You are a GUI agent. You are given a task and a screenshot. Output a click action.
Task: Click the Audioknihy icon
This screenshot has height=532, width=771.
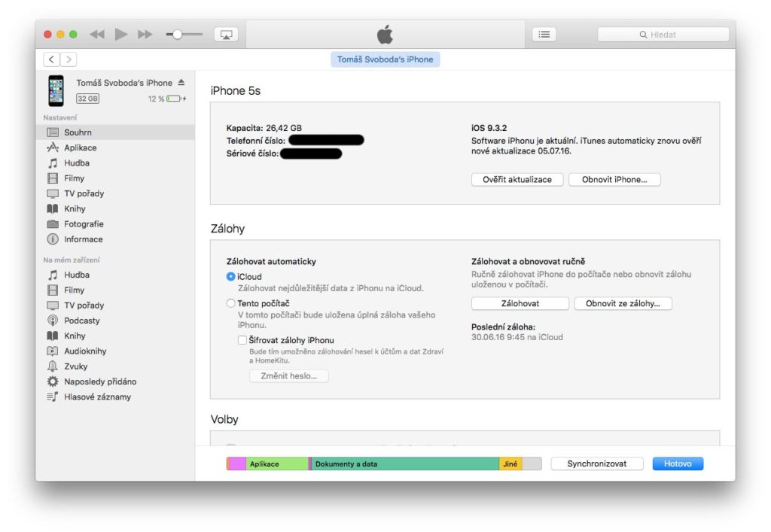[x=53, y=351]
